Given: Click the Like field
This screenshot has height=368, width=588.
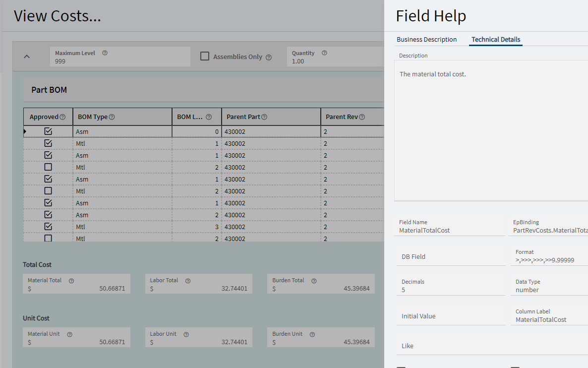Looking at the screenshot, I should click(x=492, y=346).
